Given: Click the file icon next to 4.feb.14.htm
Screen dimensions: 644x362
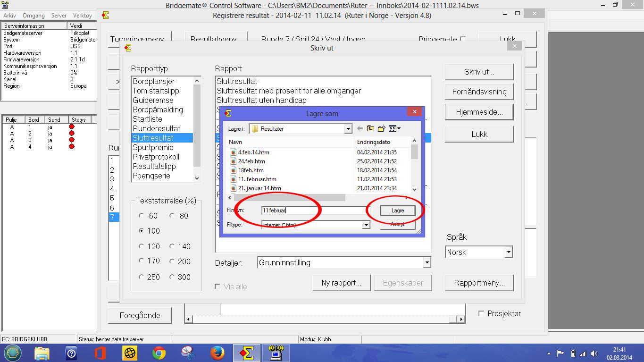Looking at the screenshot, I should pos(233,152).
